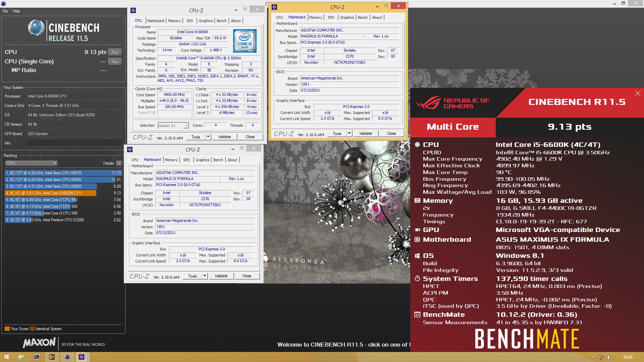Click the CPU chip icon in the BenchMate panel
Screen dimensions: 644x362
(417, 144)
